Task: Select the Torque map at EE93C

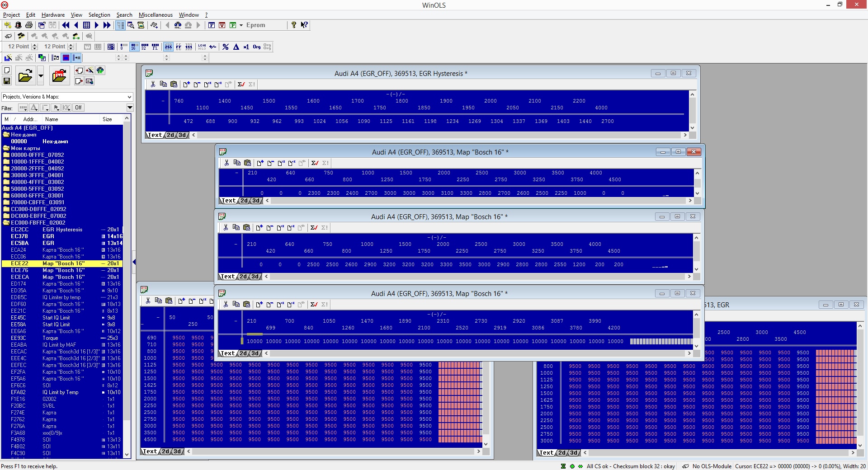Action: tap(62, 338)
